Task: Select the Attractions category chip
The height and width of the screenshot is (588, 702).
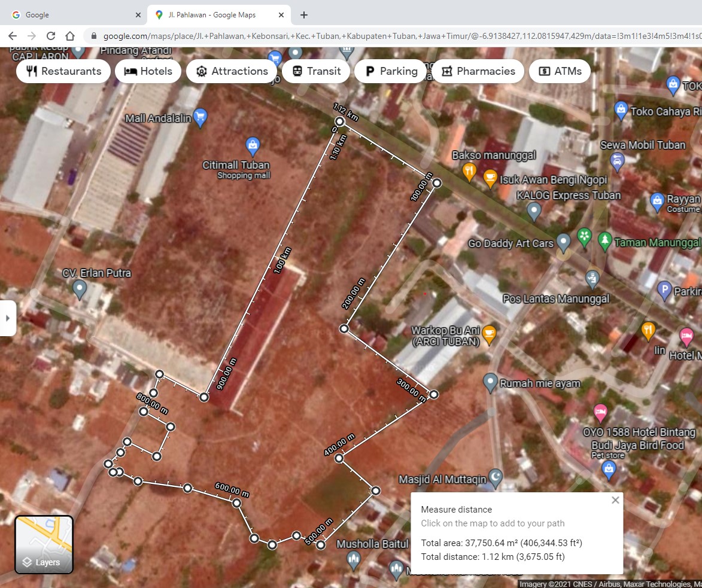Action: coord(232,71)
